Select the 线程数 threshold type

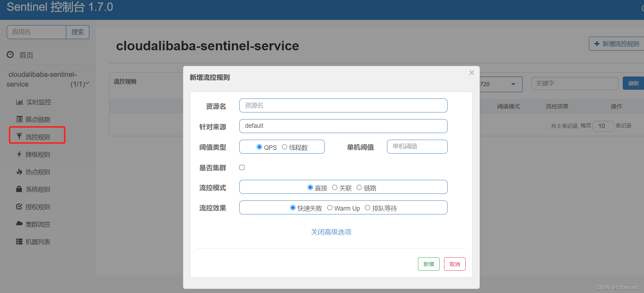(x=284, y=147)
